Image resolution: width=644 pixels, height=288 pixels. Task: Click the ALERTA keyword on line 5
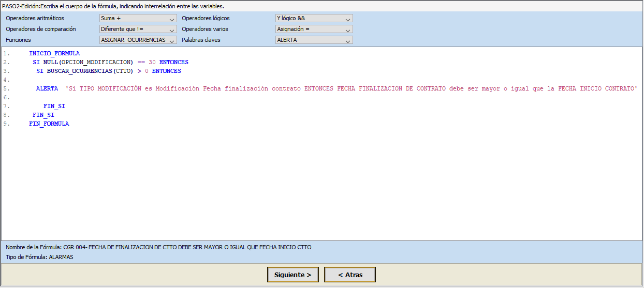(47, 88)
